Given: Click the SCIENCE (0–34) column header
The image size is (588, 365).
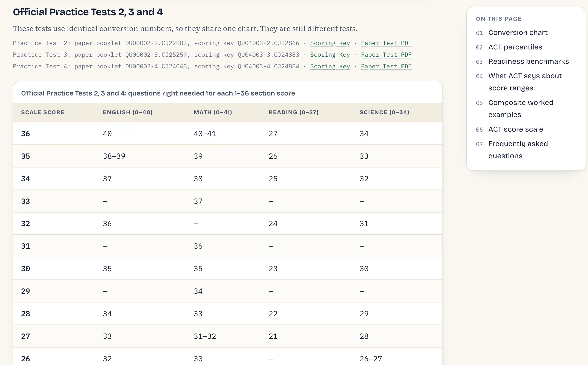Looking at the screenshot, I should click(x=384, y=112).
